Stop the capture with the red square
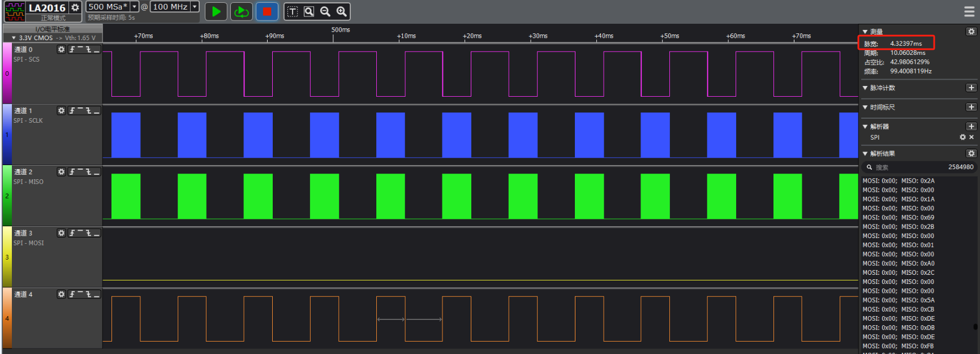Image resolution: width=980 pixels, height=354 pixels. [267, 11]
